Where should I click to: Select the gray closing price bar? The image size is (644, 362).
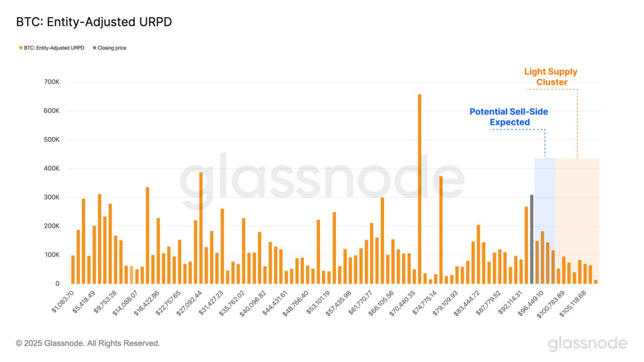coord(532,239)
